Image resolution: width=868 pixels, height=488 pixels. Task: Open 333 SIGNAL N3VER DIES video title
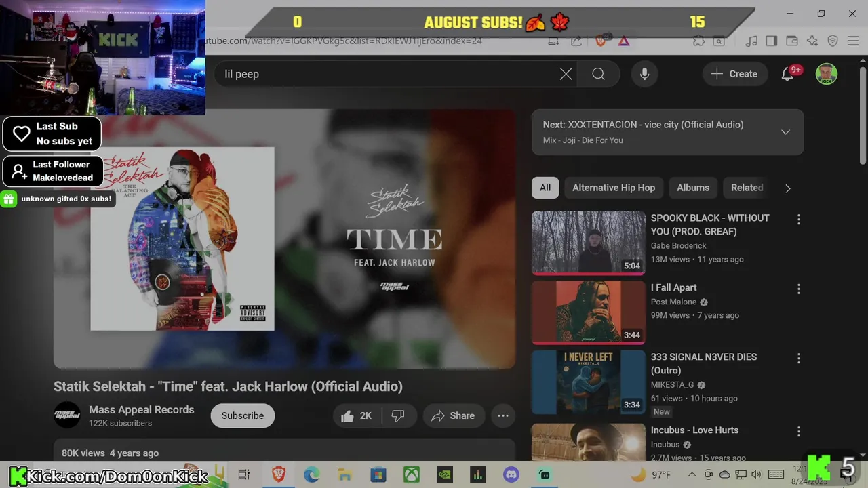(x=704, y=363)
